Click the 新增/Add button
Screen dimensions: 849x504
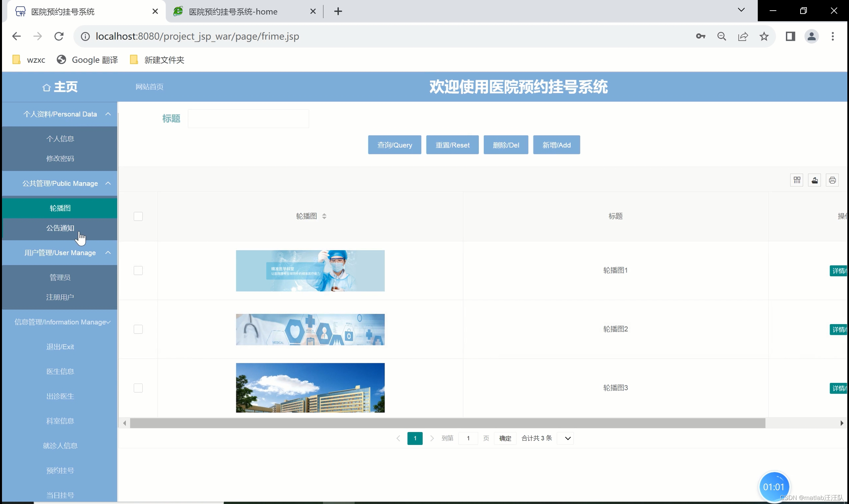point(556,145)
